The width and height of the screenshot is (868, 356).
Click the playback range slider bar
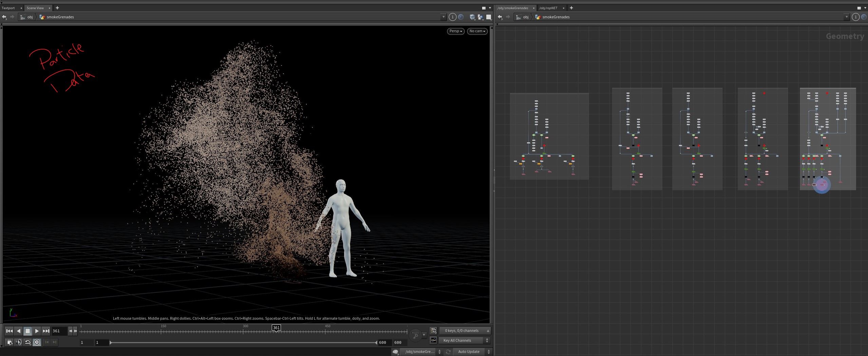point(243,342)
